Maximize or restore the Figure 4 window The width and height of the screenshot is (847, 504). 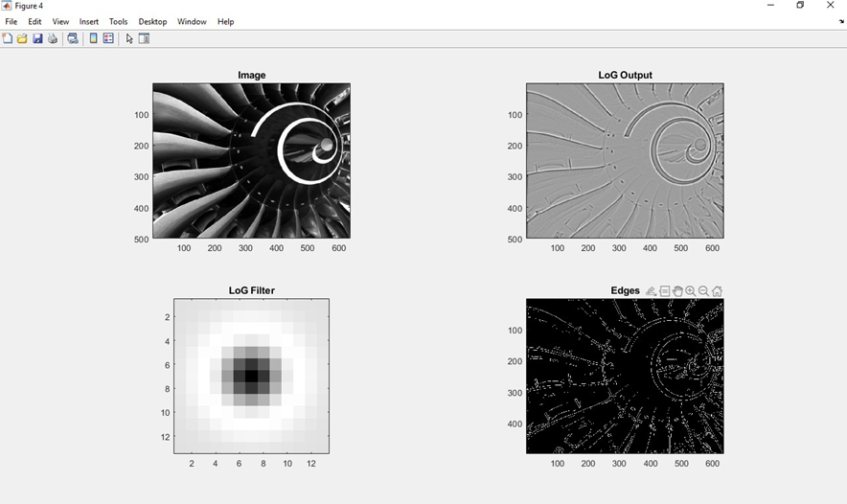801,6
